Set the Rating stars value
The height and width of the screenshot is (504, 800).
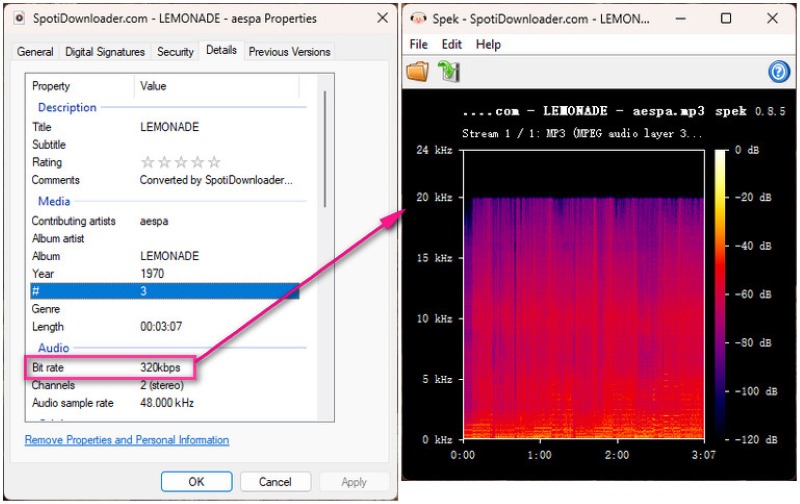181,162
